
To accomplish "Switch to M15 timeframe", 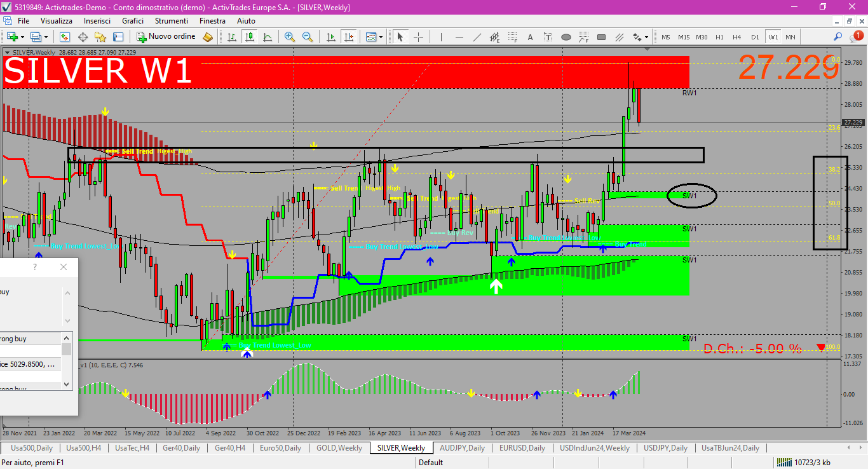I will pos(684,37).
